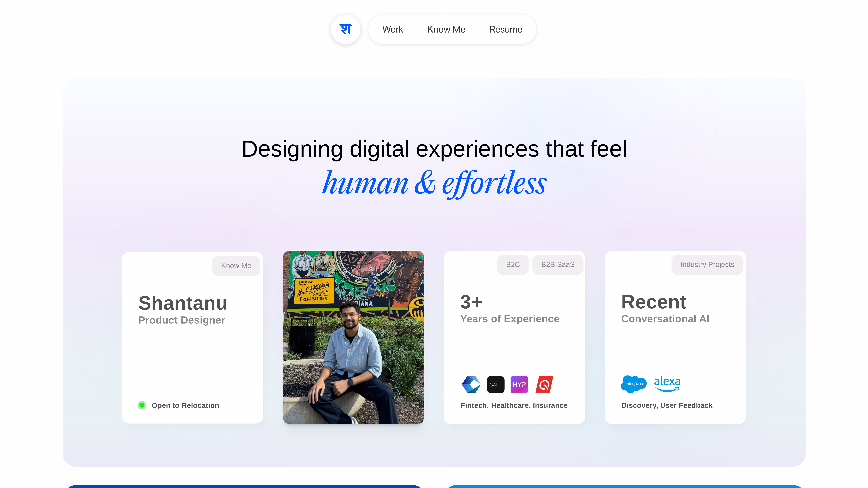
Task: Click the green availability status dot
Action: [142, 405]
